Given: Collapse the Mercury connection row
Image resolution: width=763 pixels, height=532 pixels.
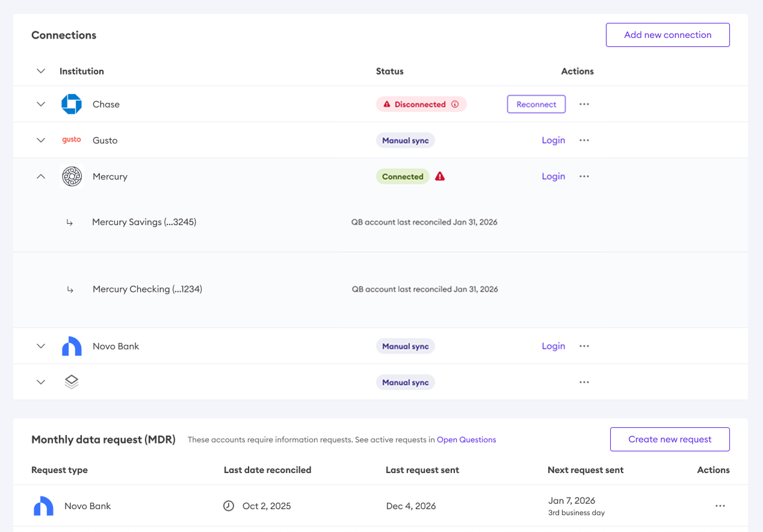Looking at the screenshot, I should click(x=41, y=176).
